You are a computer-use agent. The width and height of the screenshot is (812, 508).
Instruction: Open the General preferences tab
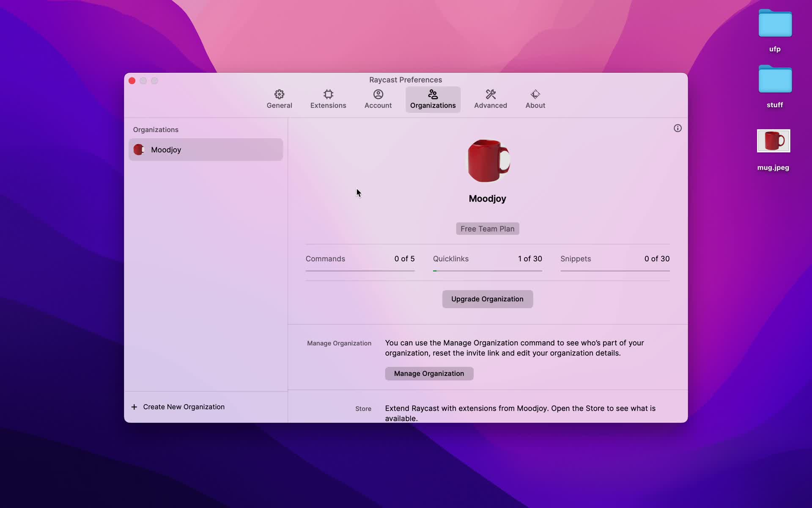[x=279, y=99]
